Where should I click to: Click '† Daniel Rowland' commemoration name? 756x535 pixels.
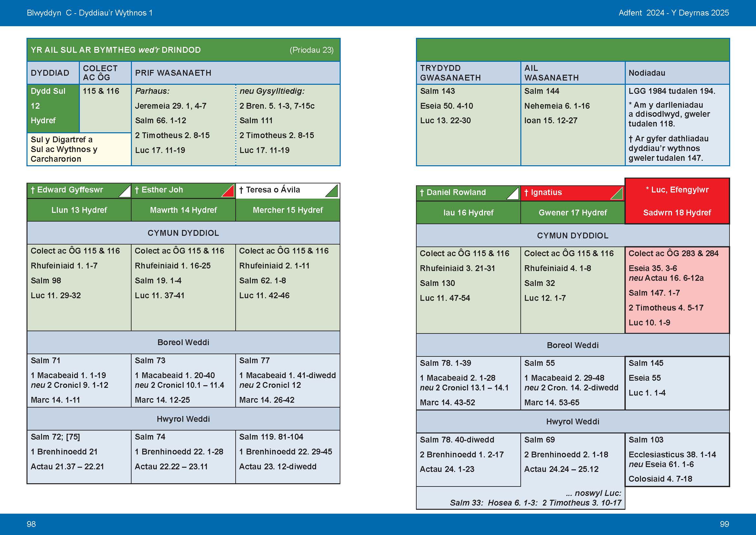point(453,192)
